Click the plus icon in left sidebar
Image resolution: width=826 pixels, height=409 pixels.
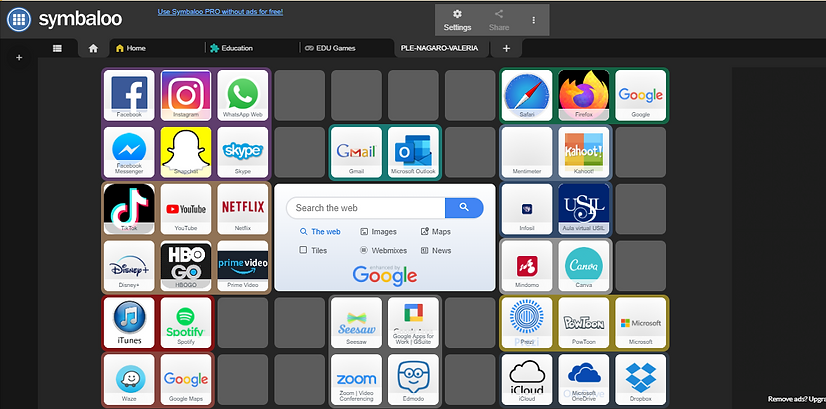(19, 57)
